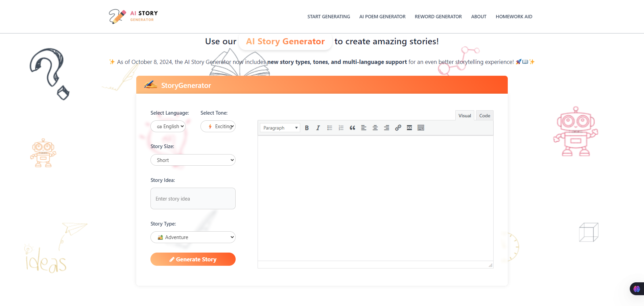Screen dimensions: 644x306
Task: Center-align the editor text
Action: (375, 127)
